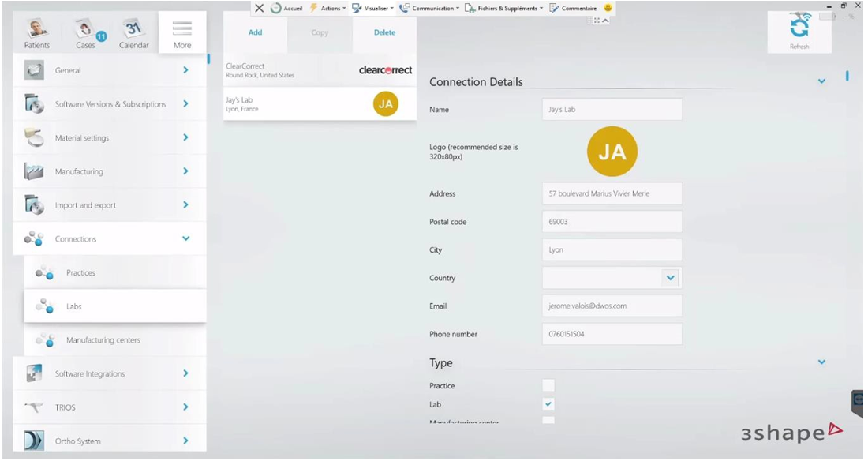Image resolution: width=868 pixels, height=465 pixels.
Task: Open the More menu tab
Action: tap(182, 32)
